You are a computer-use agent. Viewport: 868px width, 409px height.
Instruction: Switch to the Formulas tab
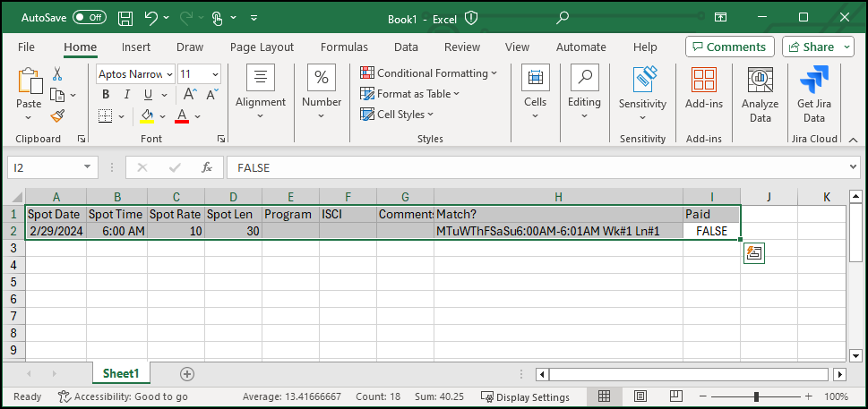(x=344, y=47)
